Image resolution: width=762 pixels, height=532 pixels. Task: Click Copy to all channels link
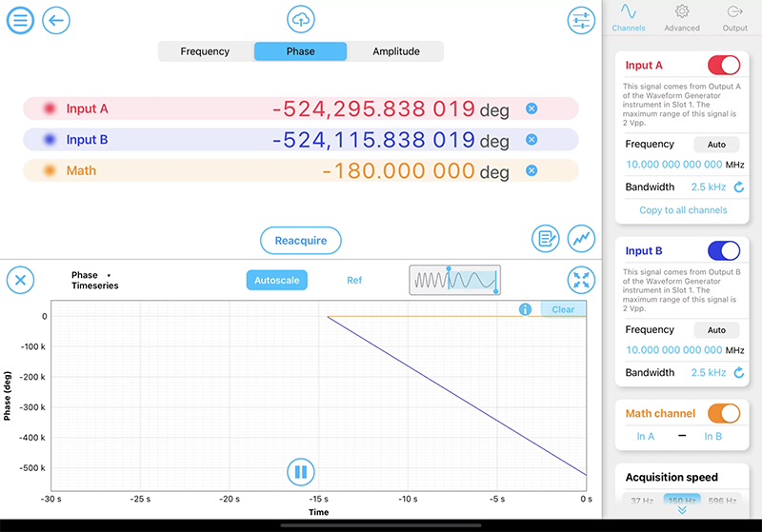(x=683, y=210)
